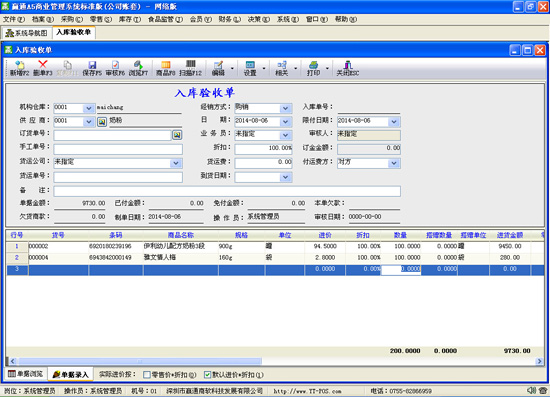Select row 2 in the item grid
Viewport: 550px width, 397px height.
pos(275,257)
